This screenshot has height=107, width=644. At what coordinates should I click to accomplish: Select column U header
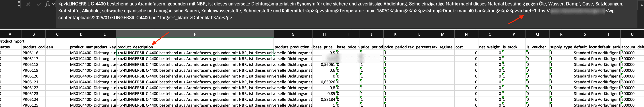click(x=632, y=34)
